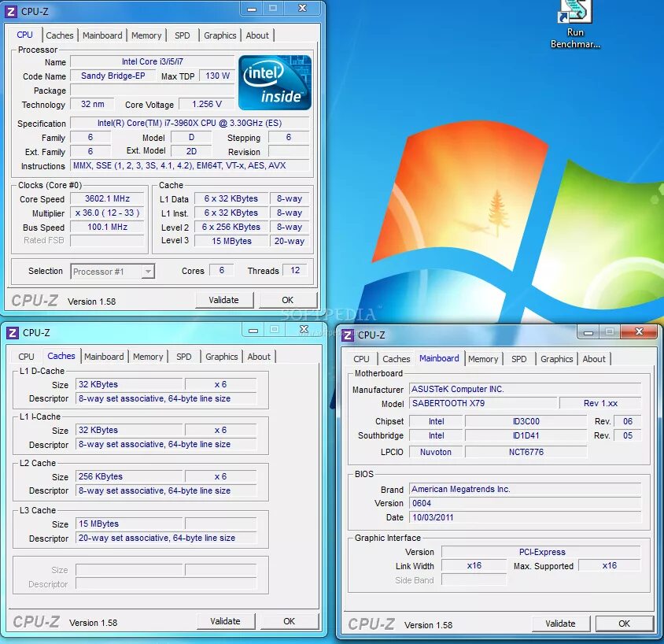Minimize the top CPU-Z window
This screenshot has width=664, height=644.
coord(252,9)
